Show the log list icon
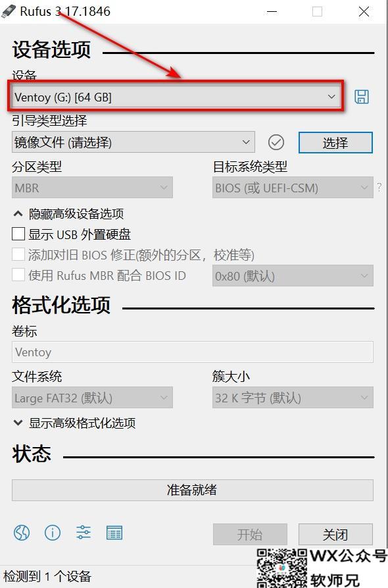The image size is (388, 588). [x=114, y=533]
